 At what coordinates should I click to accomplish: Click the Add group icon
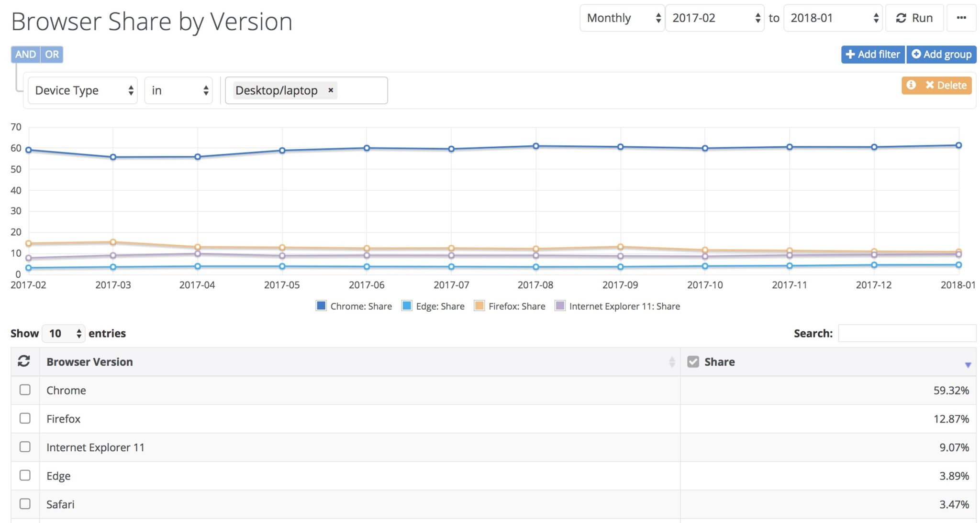tap(917, 54)
